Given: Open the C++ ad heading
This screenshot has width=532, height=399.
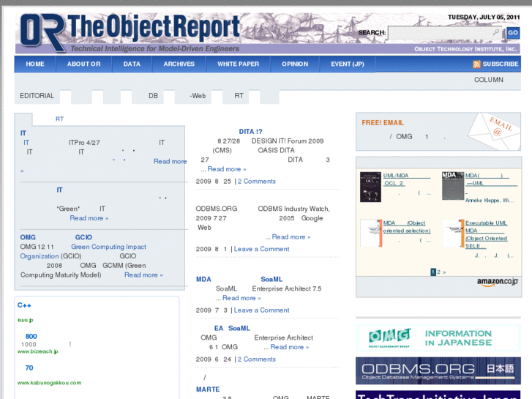Looking at the screenshot, I should [x=24, y=305].
